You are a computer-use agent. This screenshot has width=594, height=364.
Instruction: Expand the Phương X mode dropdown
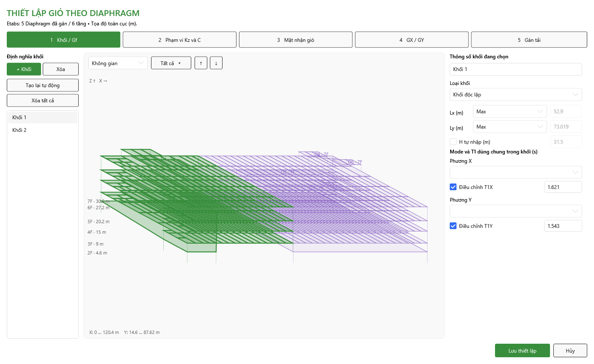516,172
